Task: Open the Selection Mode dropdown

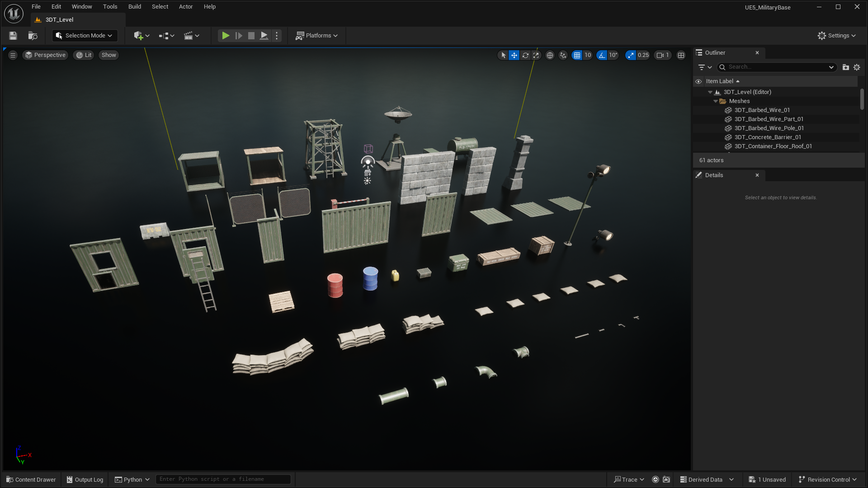Action: (x=85, y=36)
